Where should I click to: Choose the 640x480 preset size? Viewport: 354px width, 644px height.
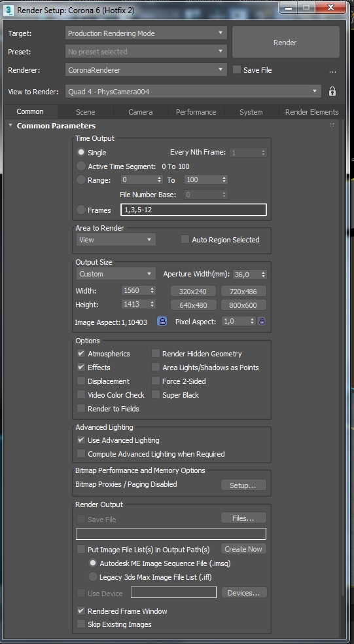[x=194, y=305]
